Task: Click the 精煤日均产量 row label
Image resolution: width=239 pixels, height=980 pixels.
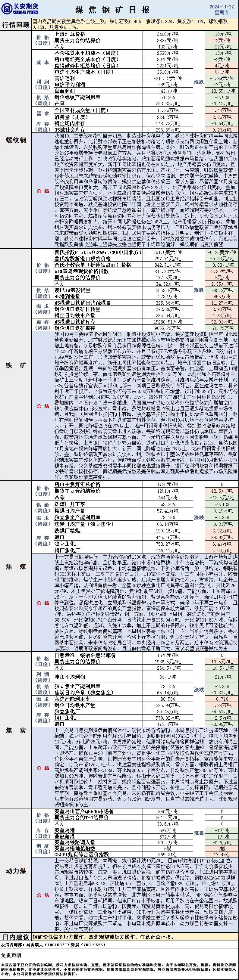Action: 70,511
